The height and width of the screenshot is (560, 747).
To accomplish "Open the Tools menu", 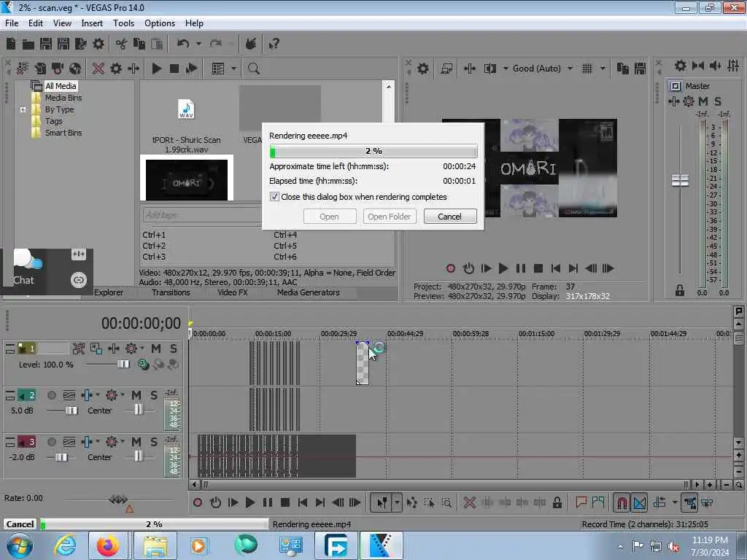I will (x=123, y=23).
